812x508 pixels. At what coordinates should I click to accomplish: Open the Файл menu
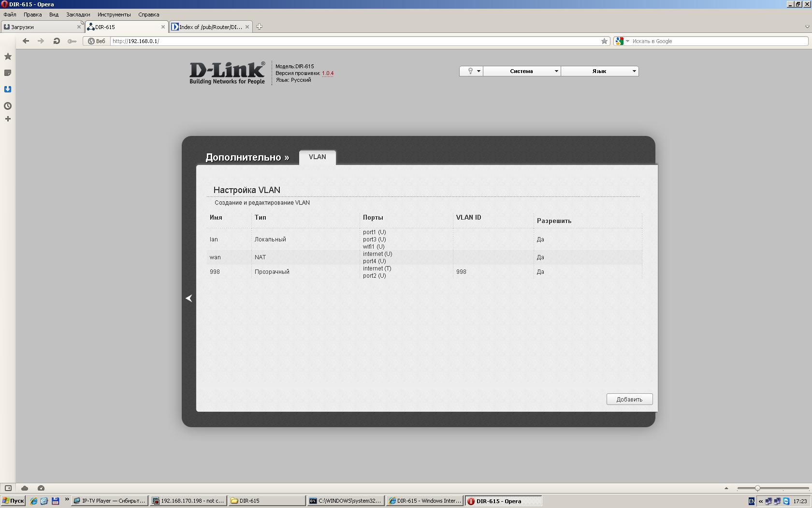[10, 15]
